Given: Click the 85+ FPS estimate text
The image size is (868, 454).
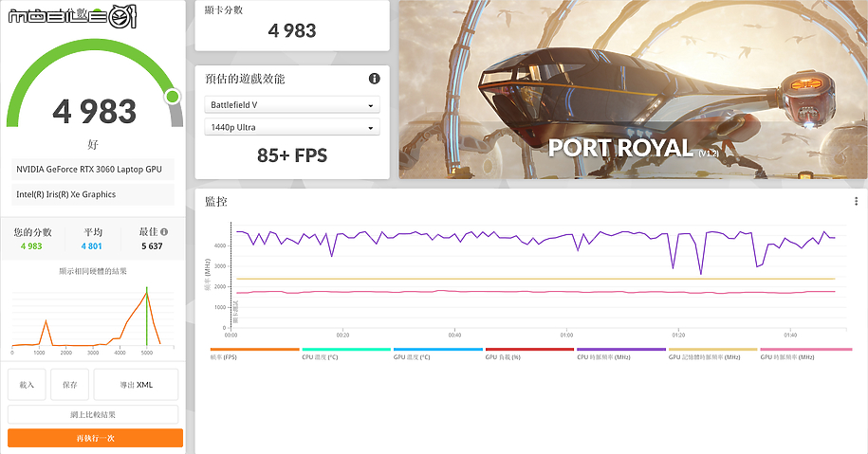Looking at the screenshot, I should [x=292, y=155].
